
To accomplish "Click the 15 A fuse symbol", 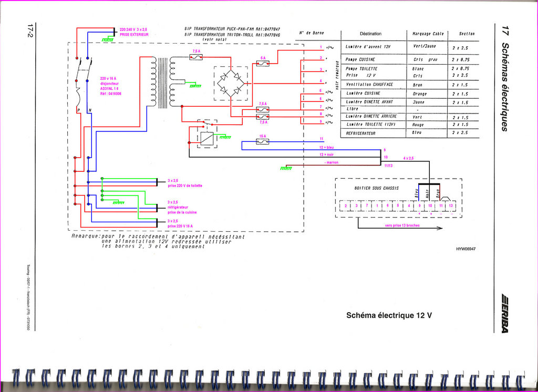I will coord(262,141).
